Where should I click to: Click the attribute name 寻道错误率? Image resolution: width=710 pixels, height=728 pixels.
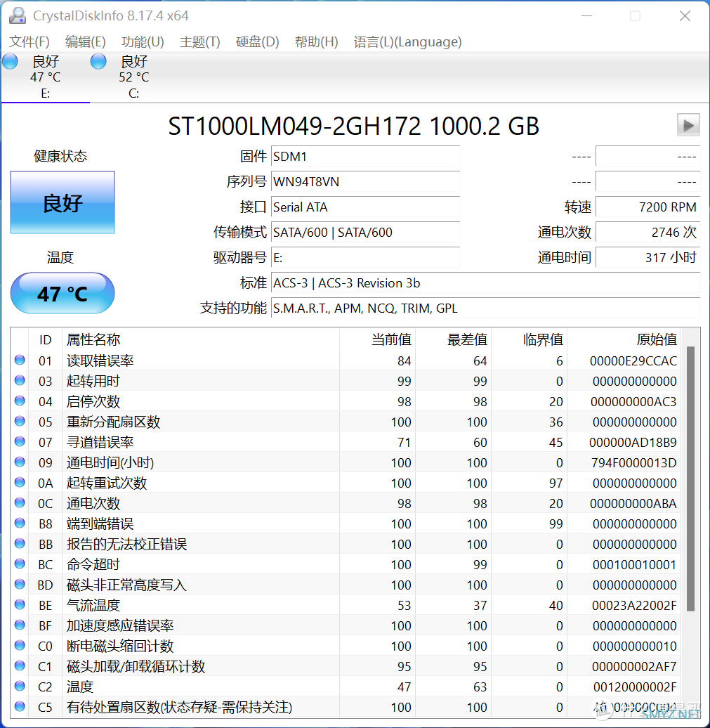(100, 442)
